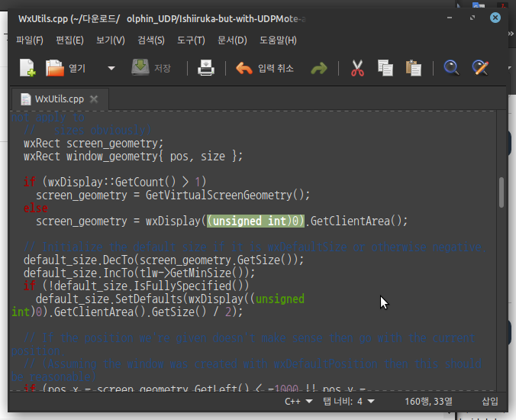Undo with the 입력 취소 button
The image size is (516, 420).
pos(265,68)
